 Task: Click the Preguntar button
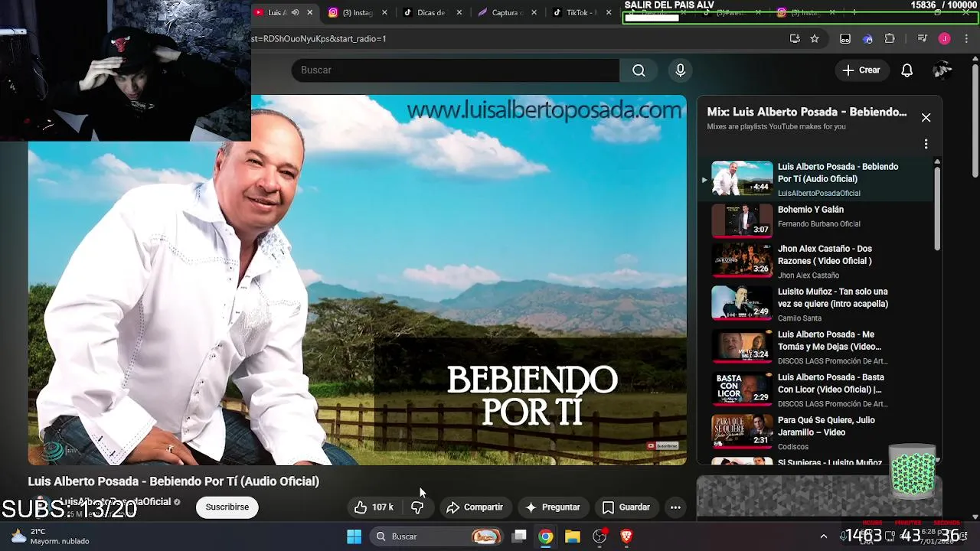(x=553, y=507)
